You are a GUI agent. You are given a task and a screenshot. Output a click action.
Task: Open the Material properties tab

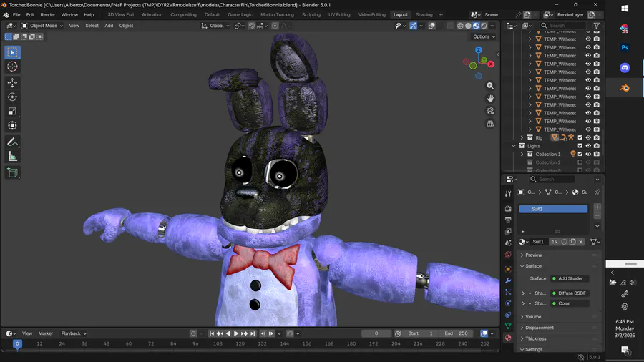click(x=508, y=338)
